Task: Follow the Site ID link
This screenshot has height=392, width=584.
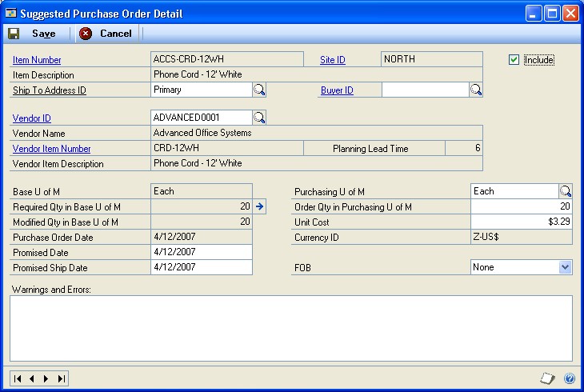Action: point(333,60)
